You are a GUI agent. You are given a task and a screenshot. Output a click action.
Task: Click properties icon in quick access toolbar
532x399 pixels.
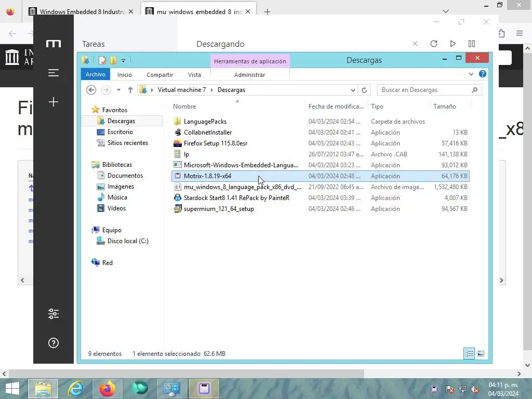102,60
